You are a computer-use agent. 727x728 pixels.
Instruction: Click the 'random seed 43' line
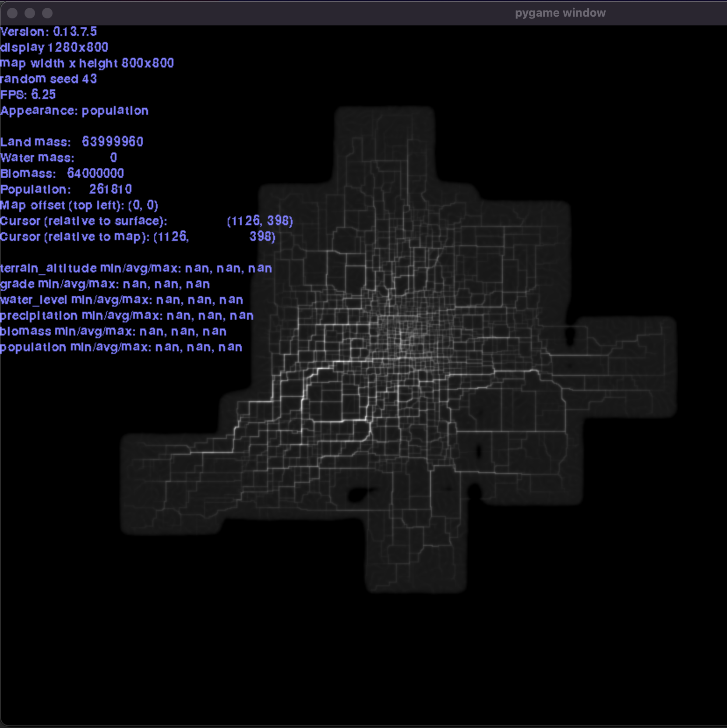(49, 79)
